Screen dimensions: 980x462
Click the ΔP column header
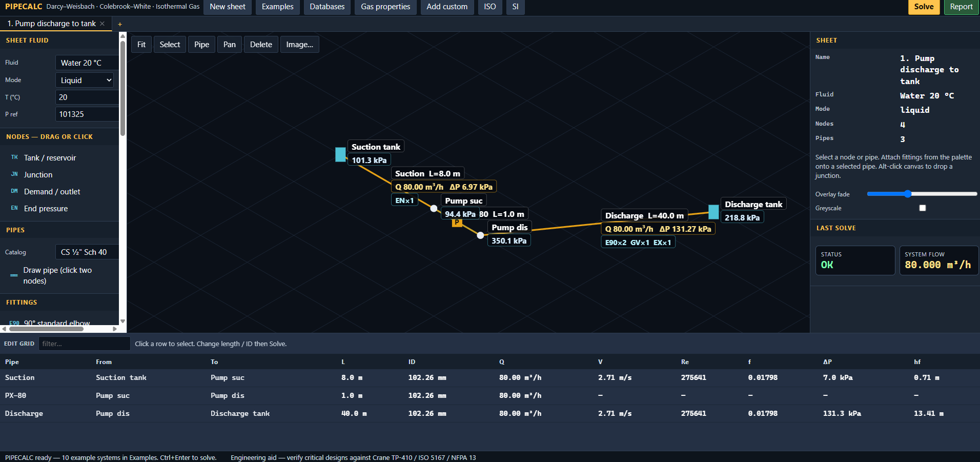[827, 362]
